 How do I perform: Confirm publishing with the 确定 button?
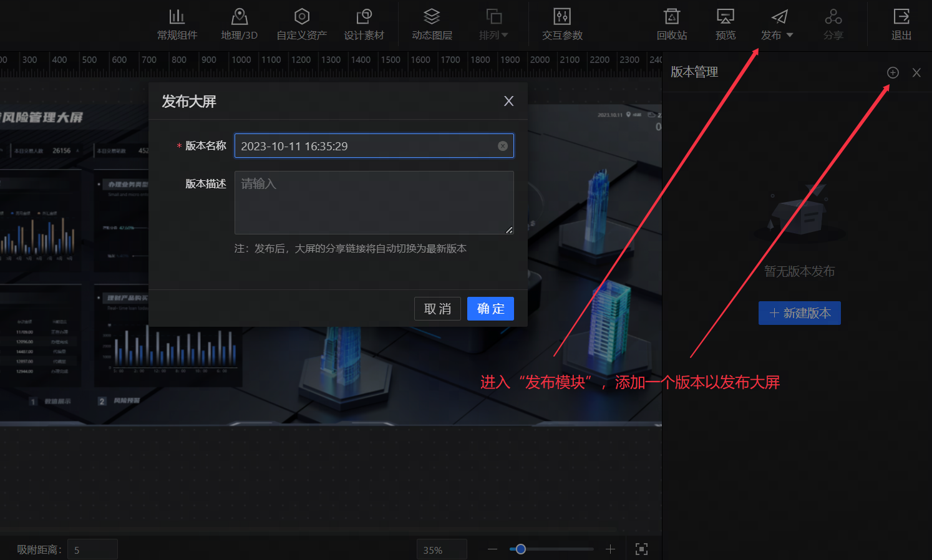[490, 308]
